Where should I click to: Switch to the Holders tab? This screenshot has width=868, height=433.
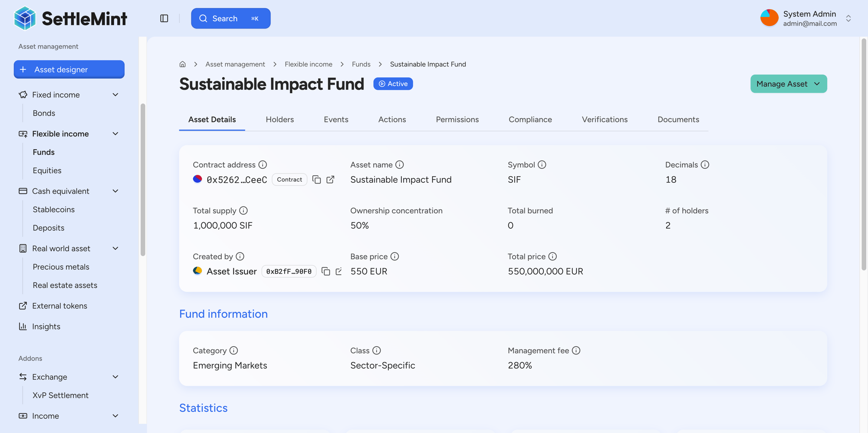[x=279, y=119]
